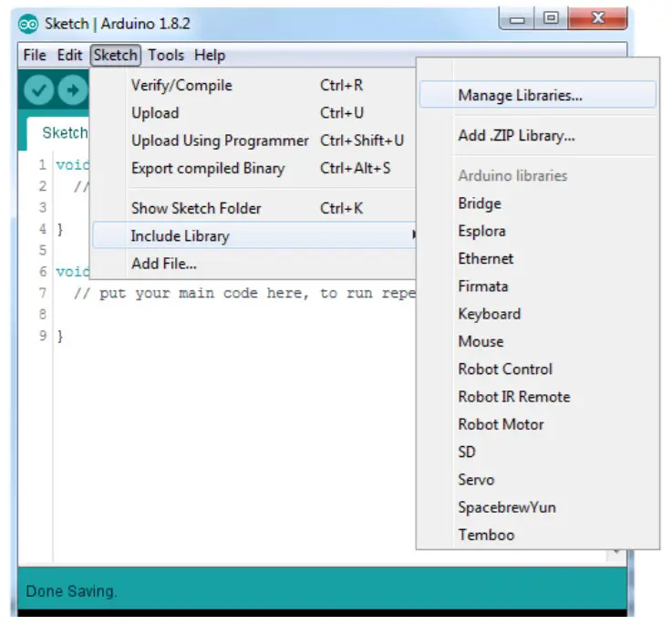Maximize the Arduino window

tap(551, 18)
